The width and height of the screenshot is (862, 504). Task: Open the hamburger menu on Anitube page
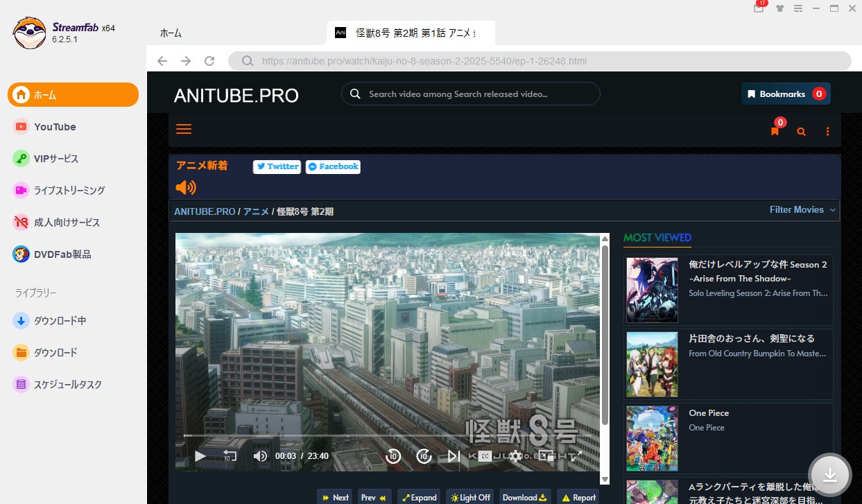tap(184, 130)
